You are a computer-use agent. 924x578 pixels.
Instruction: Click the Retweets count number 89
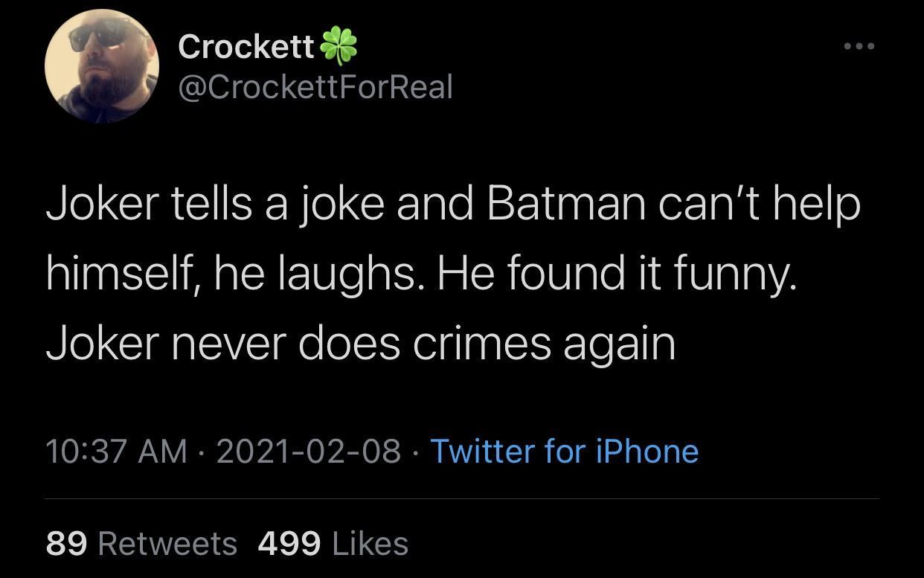(67, 544)
